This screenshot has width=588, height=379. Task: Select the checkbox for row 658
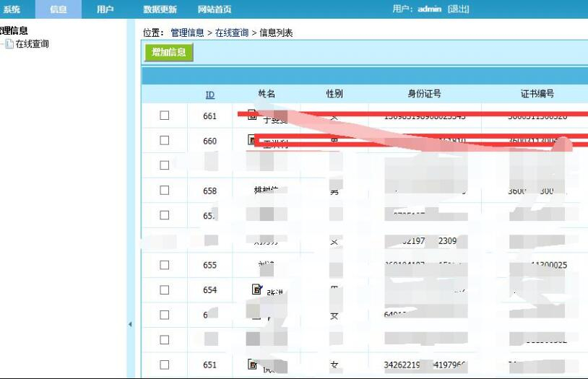[x=165, y=191]
